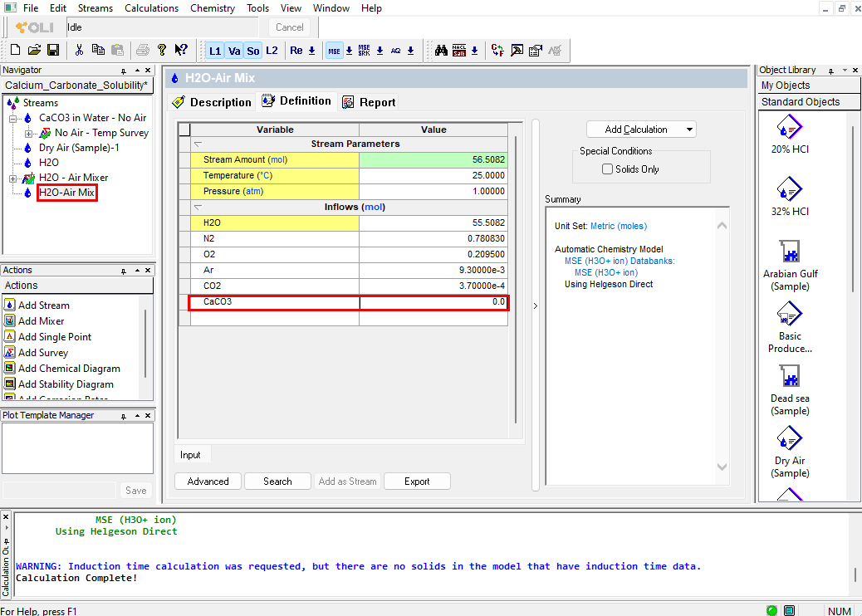
Task: Collapse the CaCO3 in Water - No Air node
Action: click(x=12, y=118)
